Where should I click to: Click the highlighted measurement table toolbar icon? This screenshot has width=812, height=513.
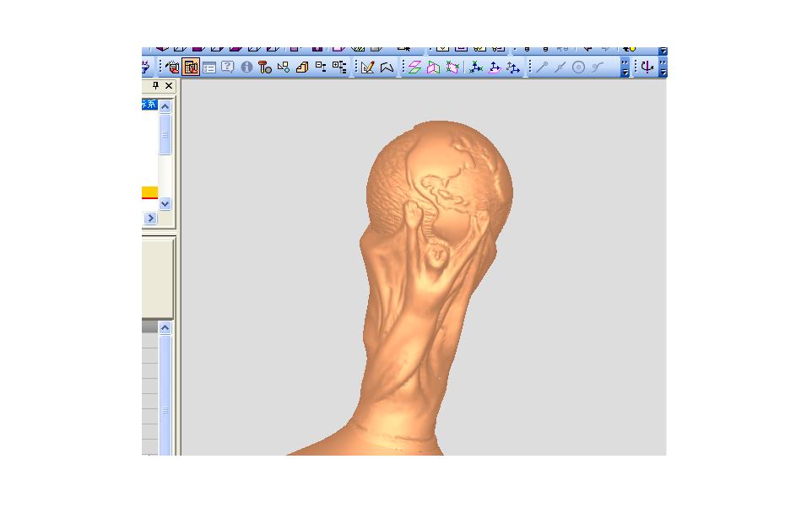click(x=191, y=67)
